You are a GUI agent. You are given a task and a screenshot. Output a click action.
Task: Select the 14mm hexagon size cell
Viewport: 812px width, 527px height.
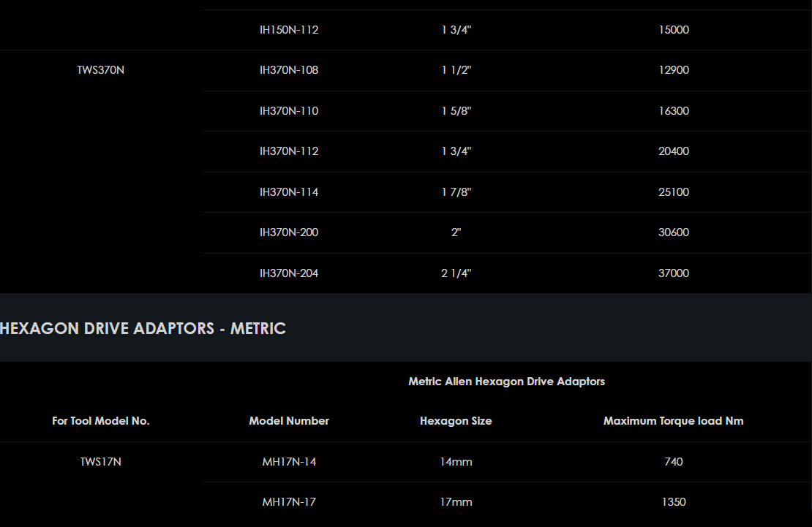(456, 462)
